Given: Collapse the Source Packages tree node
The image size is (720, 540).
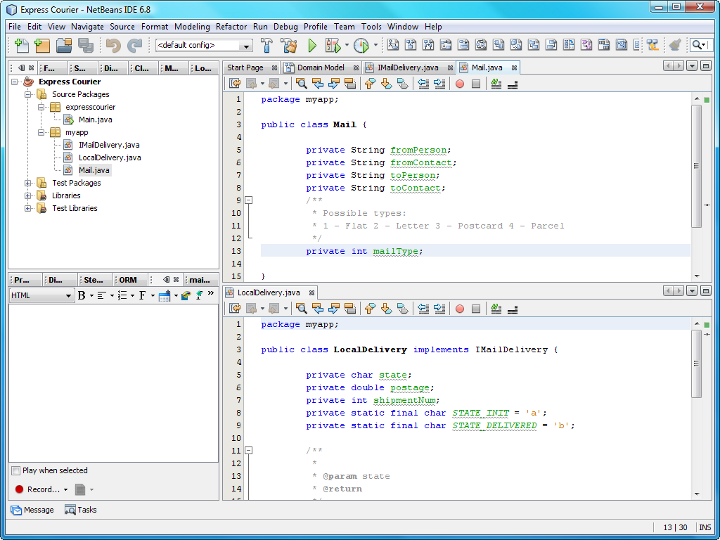Looking at the screenshot, I should point(28,95).
